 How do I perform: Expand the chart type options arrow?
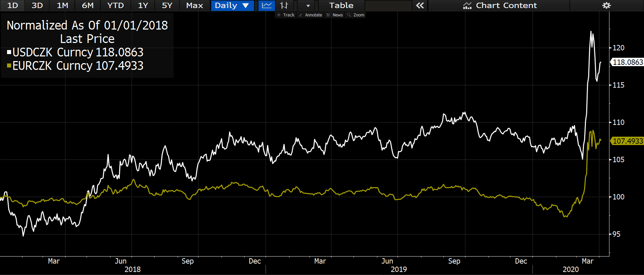point(308,5)
